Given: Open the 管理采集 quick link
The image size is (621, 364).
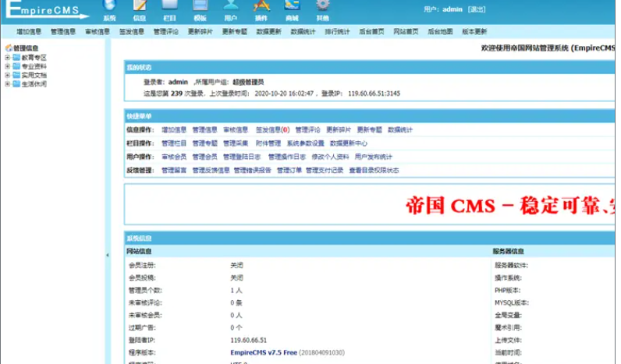Looking at the screenshot, I should 236,143.
